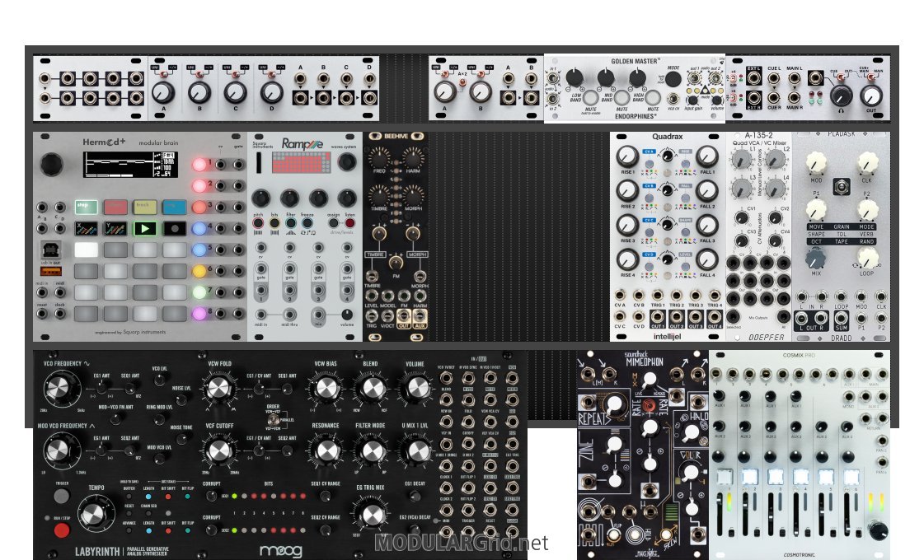The width and height of the screenshot is (924, 560).
Task: Click the Labyrinth TRIGGER button
Action: point(62,497)
